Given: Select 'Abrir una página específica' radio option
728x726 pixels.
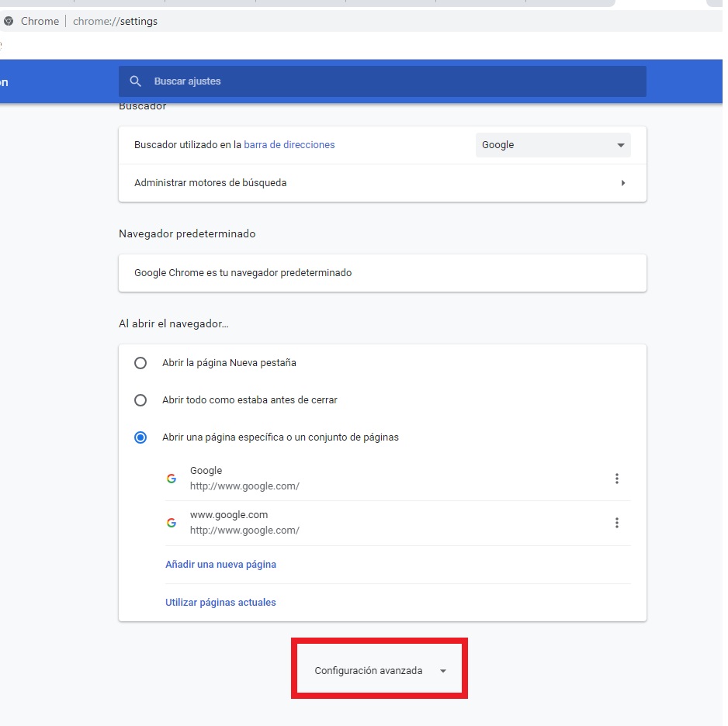Looking at the screenshot, I should tap(140, 437).
